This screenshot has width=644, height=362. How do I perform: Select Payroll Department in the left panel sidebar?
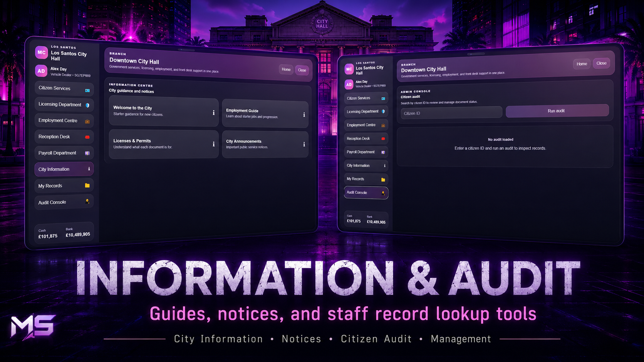(x=64, y=153)
